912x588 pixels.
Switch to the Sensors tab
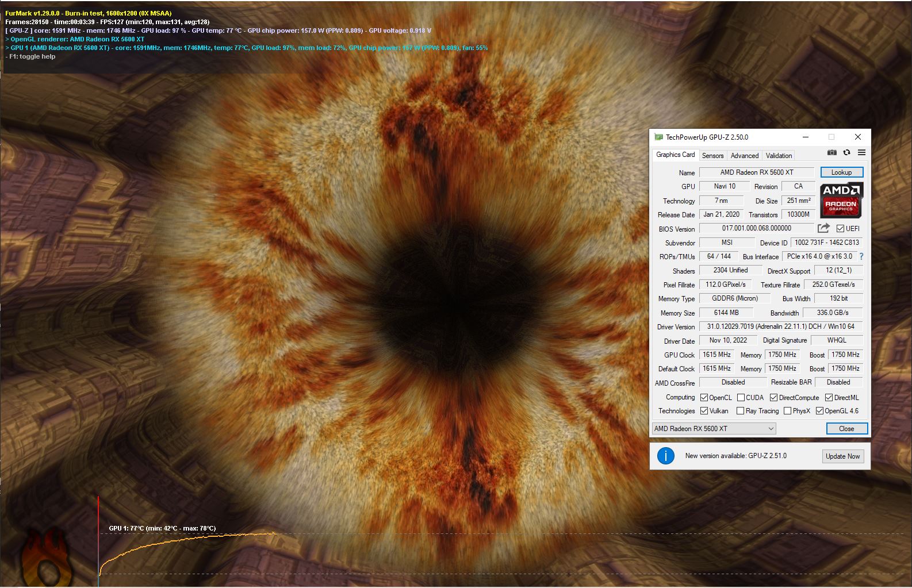click(x=712, y=156)
